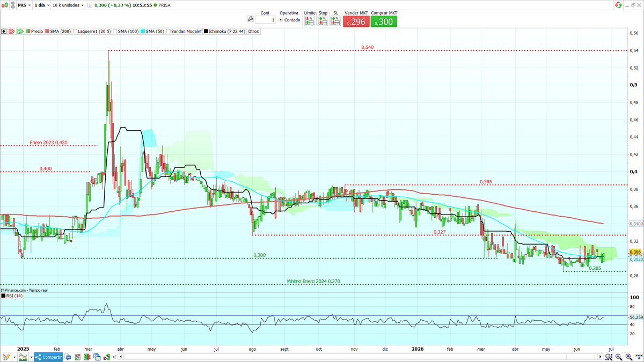Click the indicators chart icon
Screen dimensions: 644x362
[23, 357]
